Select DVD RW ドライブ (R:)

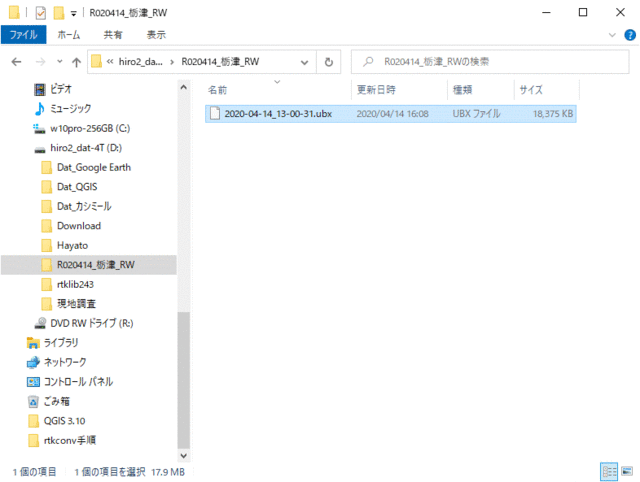pyautogui.click(x=92, y=324)
